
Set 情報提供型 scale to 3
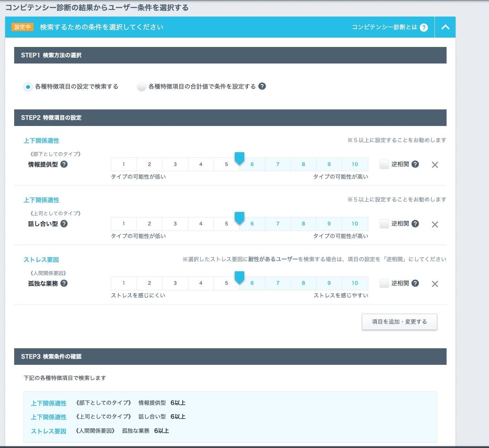(175, 164)
